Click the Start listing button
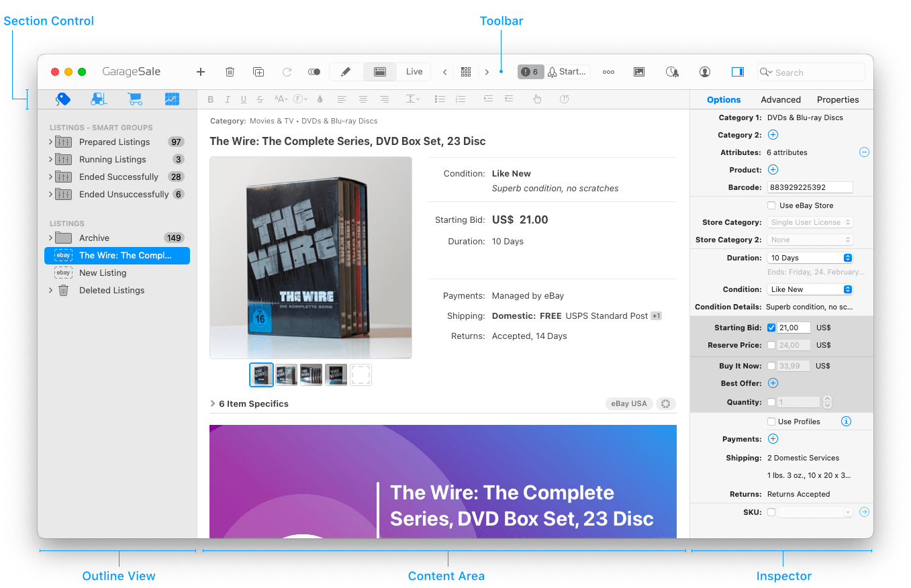The width and height of the screenshot is (911, 588). coord(567,72)
